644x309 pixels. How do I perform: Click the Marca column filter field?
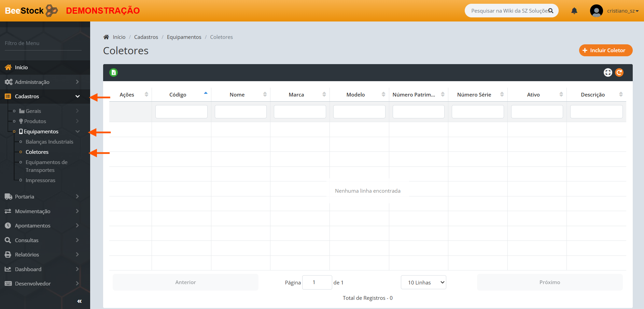(300, 112)
